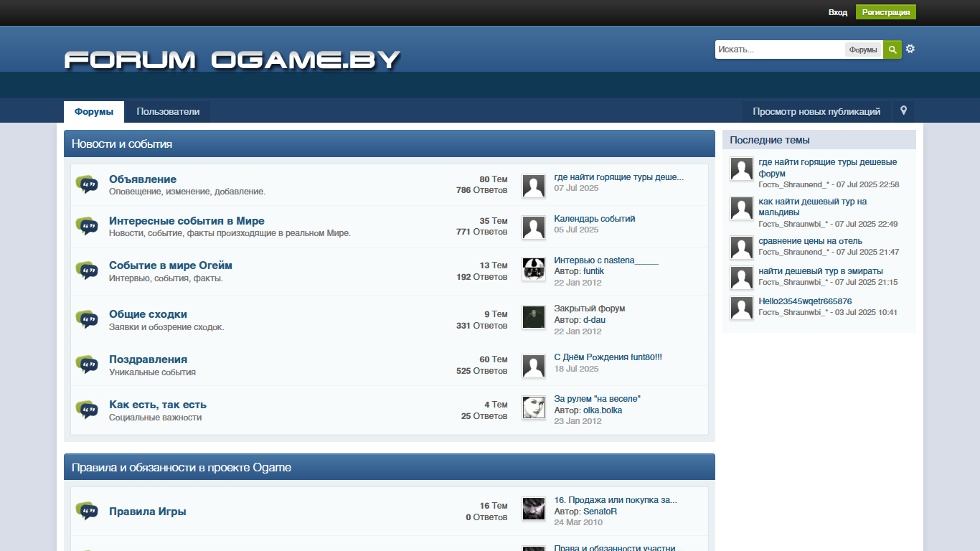980x551 pixels.
Task: Open sidebar topic 'найти дешевый тур в эмираты'
Action: coord(821,271)
